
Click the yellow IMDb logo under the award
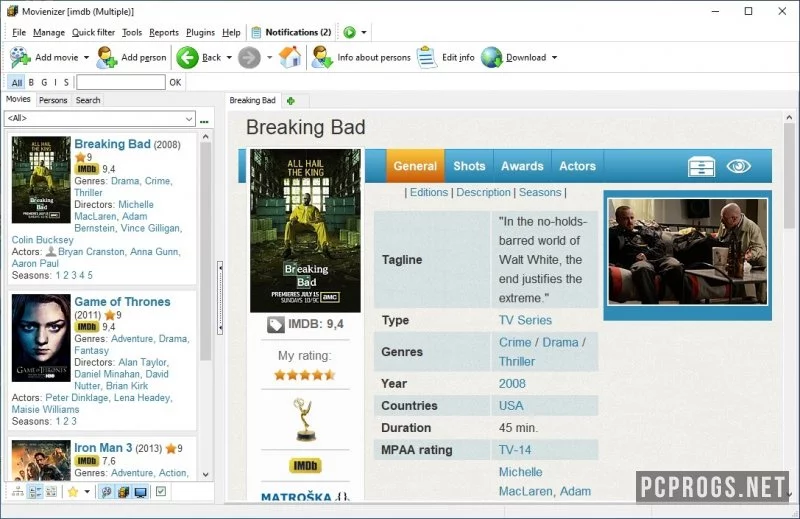pyautogui.click(x=305, y=465)
